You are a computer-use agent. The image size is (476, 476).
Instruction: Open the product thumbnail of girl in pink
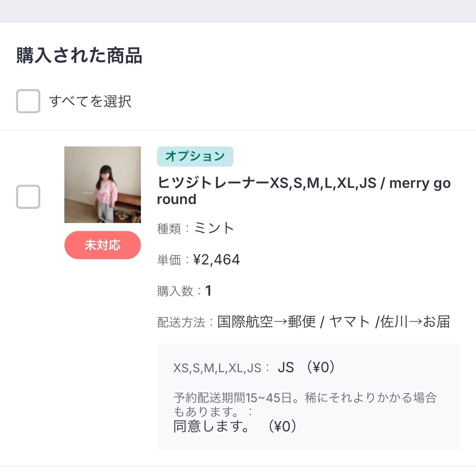[x=103, y=185]
